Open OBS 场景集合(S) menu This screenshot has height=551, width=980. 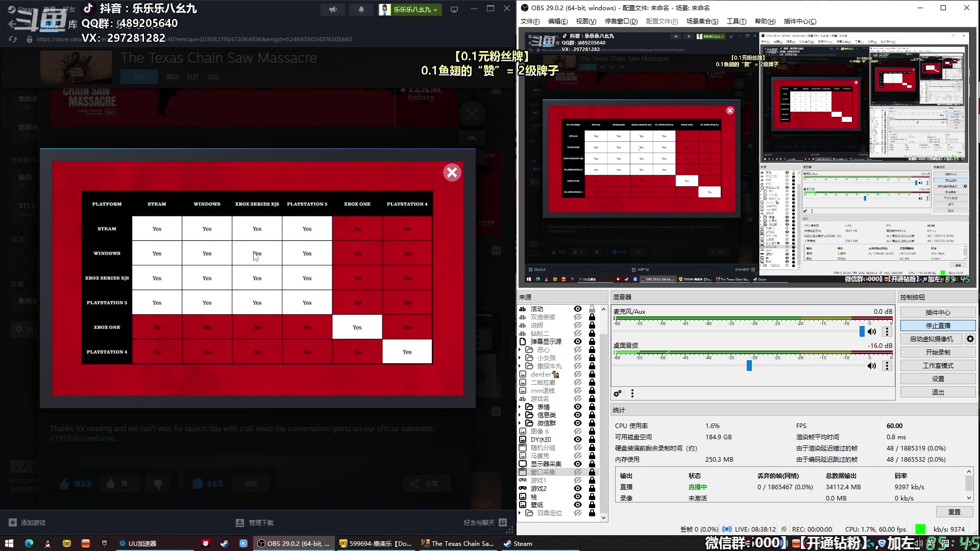click(x=702, y=21)
